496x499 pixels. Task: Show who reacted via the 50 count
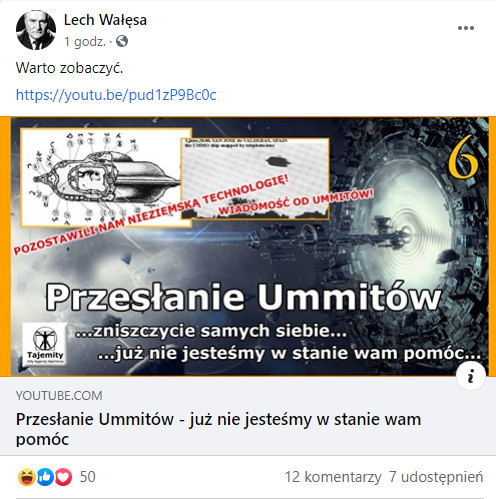[x=88, y=477]
